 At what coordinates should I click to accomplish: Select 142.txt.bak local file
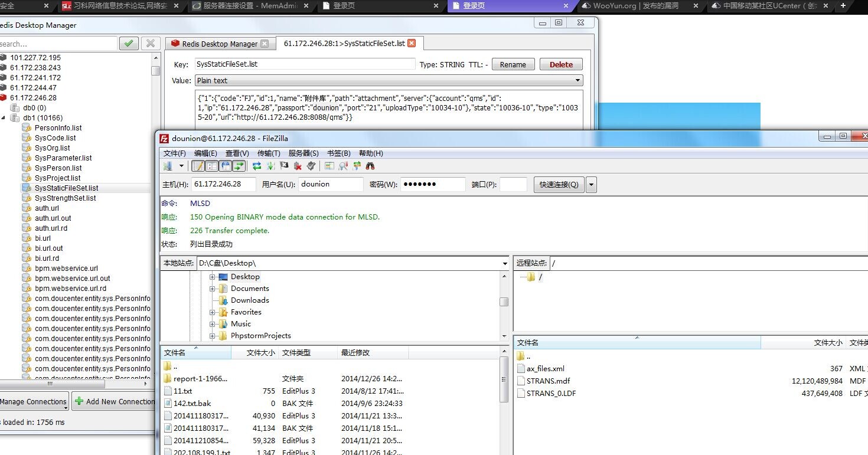pyautogui.click(x=192, y=404)
